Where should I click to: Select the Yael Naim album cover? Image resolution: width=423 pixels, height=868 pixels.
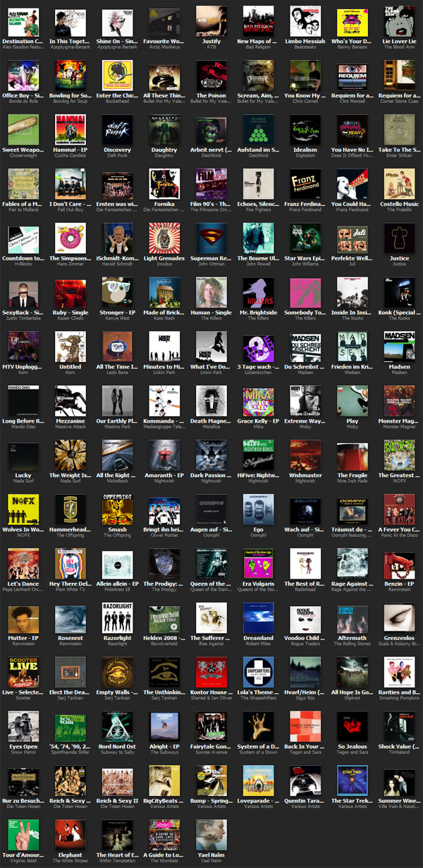[211, 833]
